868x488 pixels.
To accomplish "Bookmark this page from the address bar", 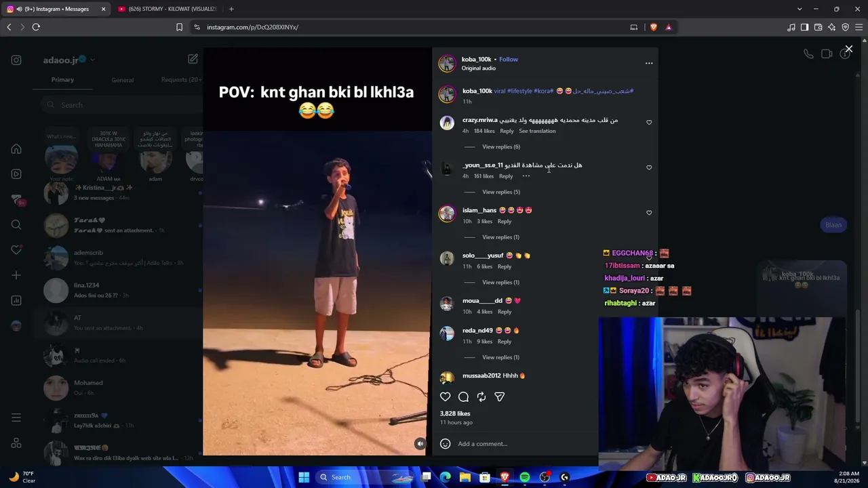I will (179, 27).
